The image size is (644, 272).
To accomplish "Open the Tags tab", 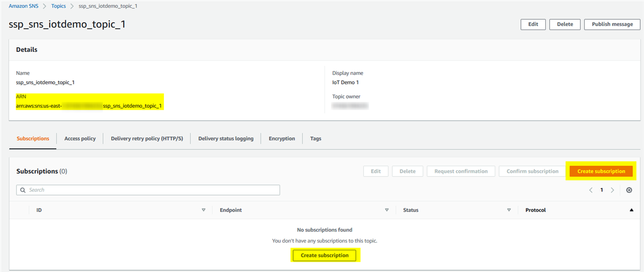I will 315,138.
